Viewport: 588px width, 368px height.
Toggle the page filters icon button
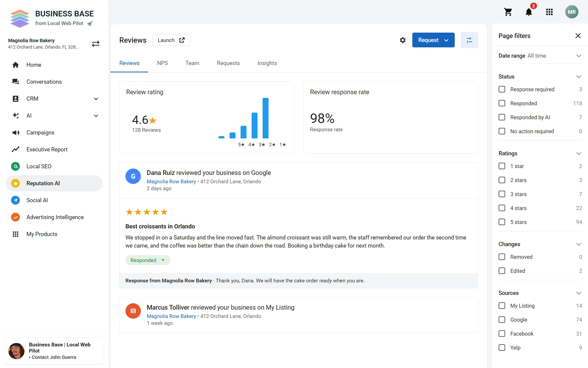(469, 40)
